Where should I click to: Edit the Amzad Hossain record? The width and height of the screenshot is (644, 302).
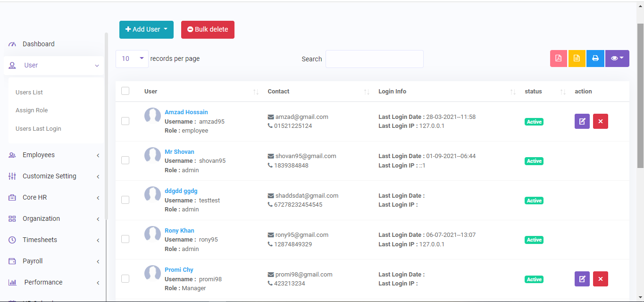(582, 121)
